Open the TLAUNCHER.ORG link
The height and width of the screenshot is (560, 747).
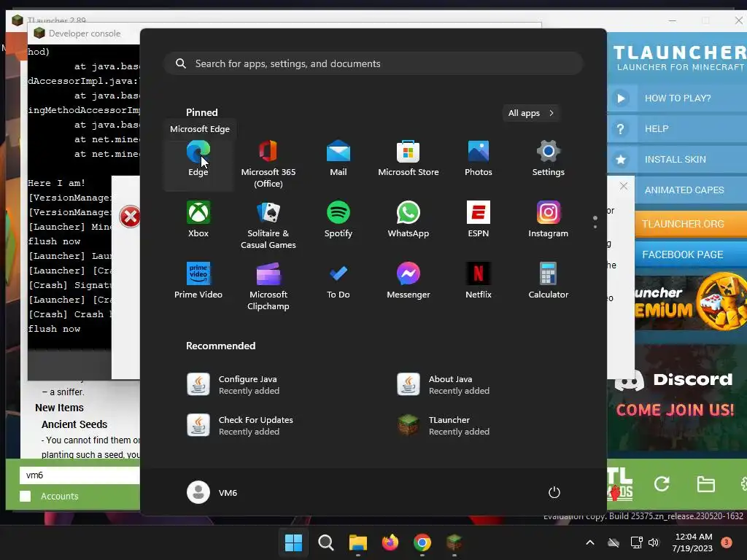[x=691, y=224]
